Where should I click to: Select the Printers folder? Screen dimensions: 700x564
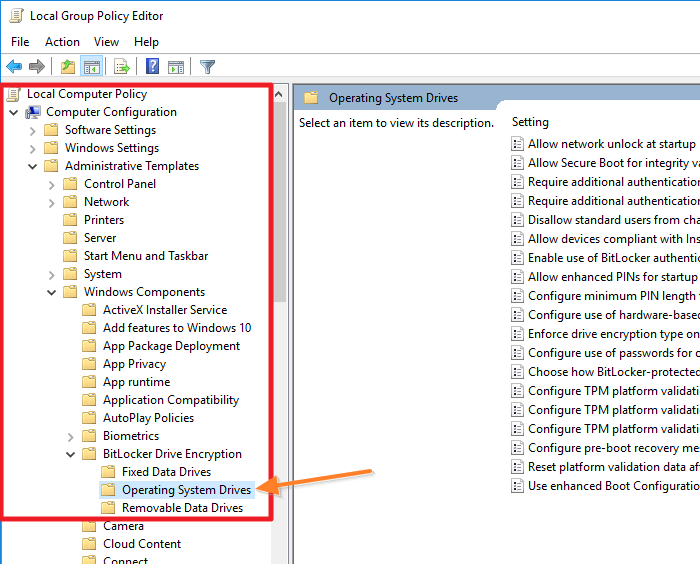(104, 220)
